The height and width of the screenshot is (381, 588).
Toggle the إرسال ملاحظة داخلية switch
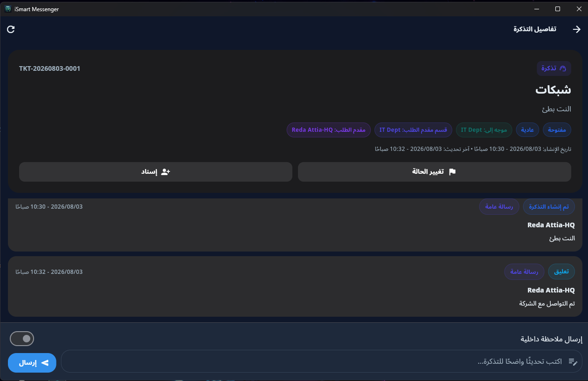click(x=22, y=339)
